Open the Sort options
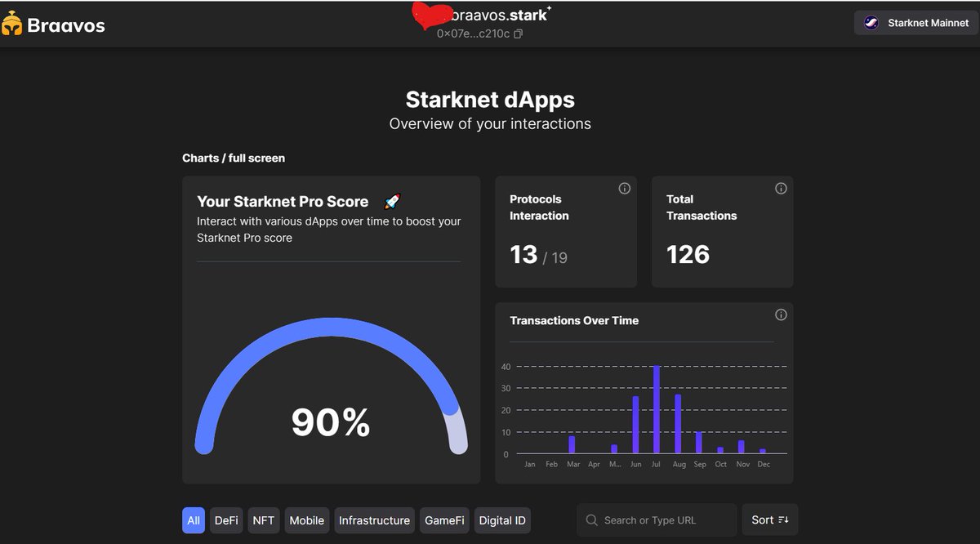This screenshot has width=980, height=544. click(768, 519)
